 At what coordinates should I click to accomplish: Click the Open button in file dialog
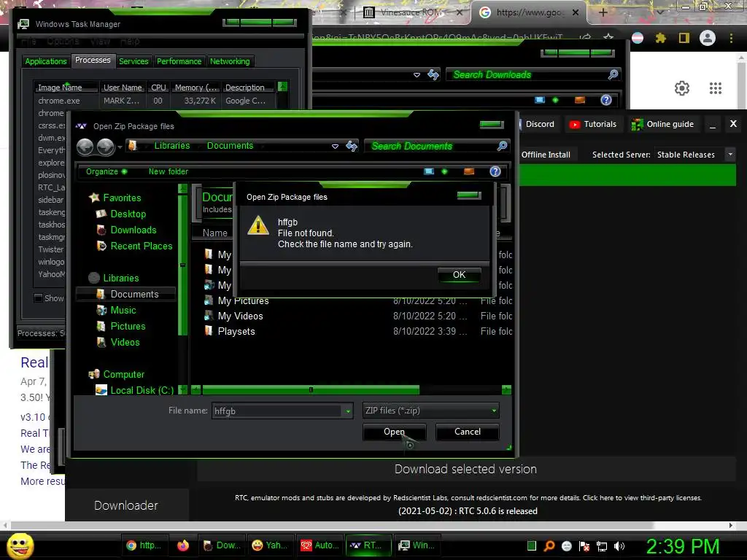[x=394, y=432]
